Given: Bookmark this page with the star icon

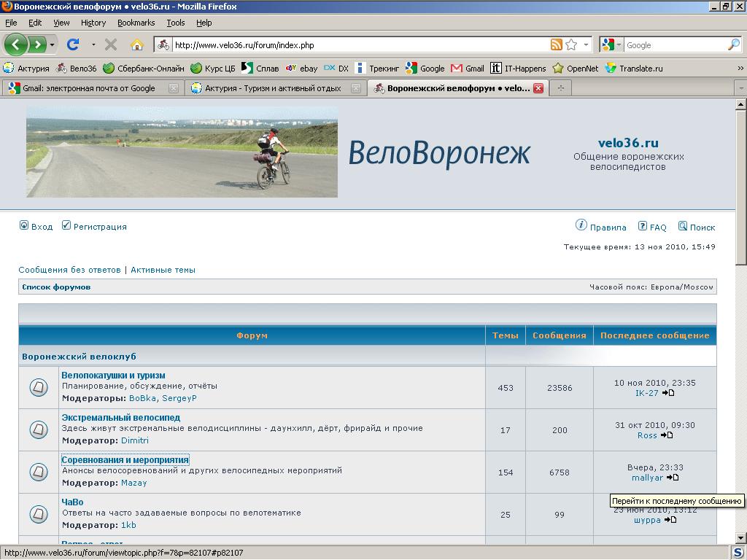Looking at the screenshot, I should click(571, 44).
